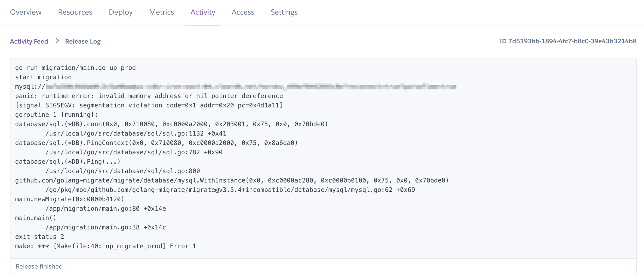Open the Settings tab
The image size is (644, 280).
point(284,12)
